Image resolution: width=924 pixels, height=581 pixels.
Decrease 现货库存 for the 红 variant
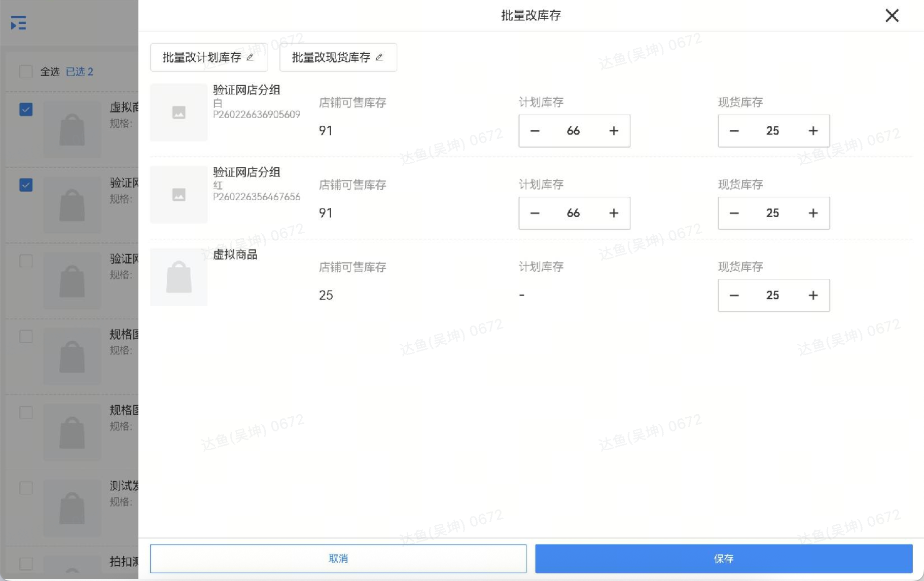point(734,213)
